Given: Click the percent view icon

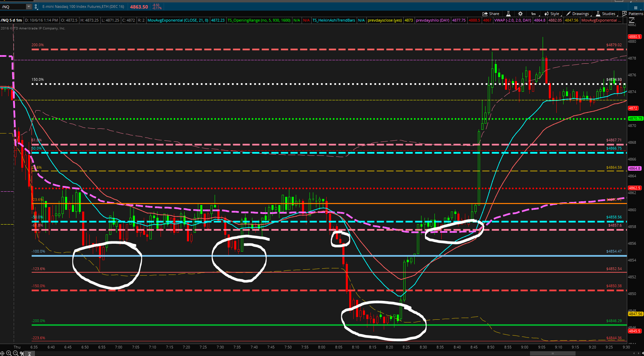Looking at the screenshot, I should coord(22,353).
